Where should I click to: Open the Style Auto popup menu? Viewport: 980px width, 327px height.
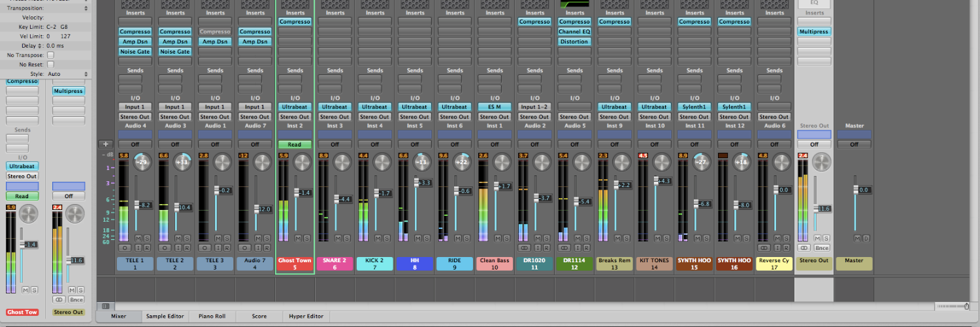(x=69, y=74)
